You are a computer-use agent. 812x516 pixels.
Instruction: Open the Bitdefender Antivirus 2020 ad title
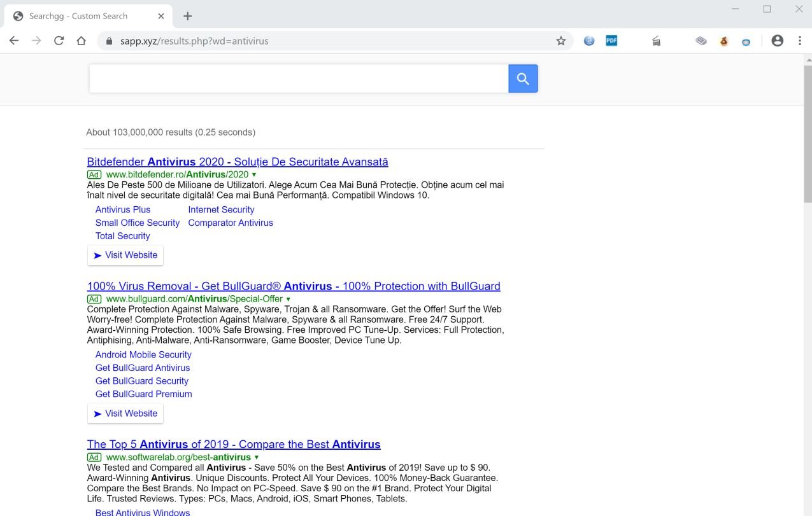click(238, 162)
